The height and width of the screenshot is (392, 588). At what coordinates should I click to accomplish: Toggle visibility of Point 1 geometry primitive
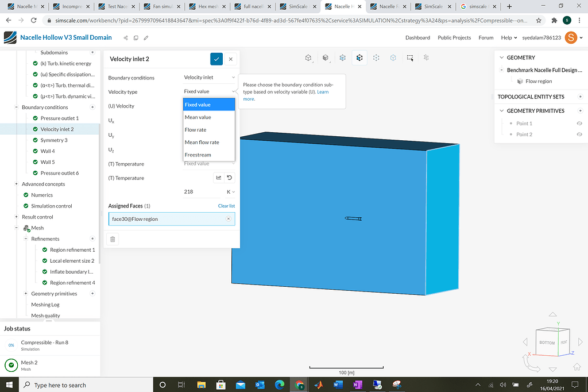(x=579, y=123)
